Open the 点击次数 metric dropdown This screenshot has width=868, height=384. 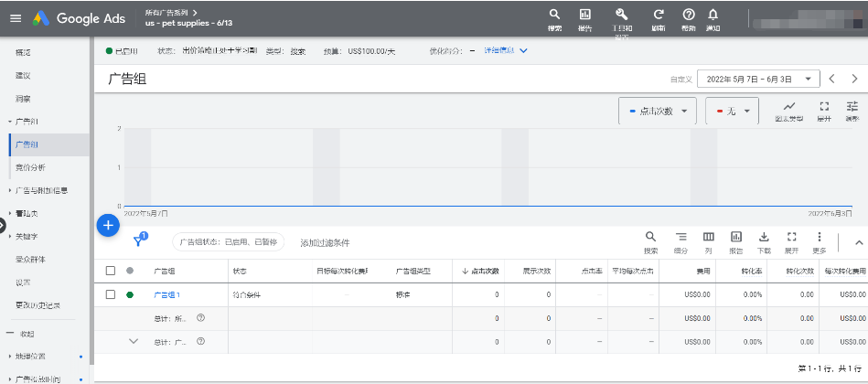tap(658, 111)
